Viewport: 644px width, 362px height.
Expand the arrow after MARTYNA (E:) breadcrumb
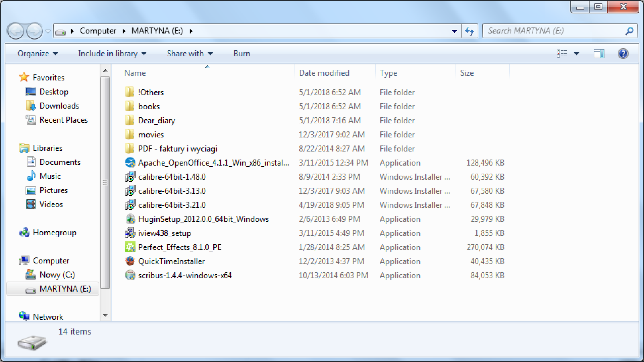[191, 31]
